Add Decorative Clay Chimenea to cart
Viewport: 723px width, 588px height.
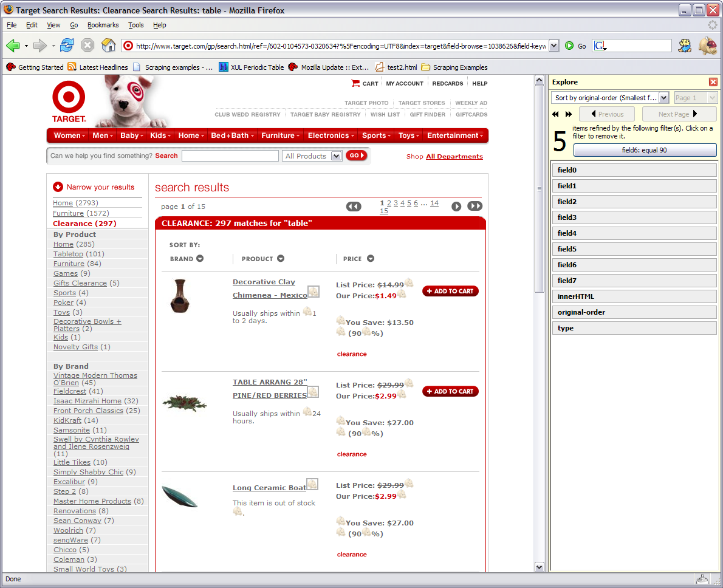[x=450, y=292]
